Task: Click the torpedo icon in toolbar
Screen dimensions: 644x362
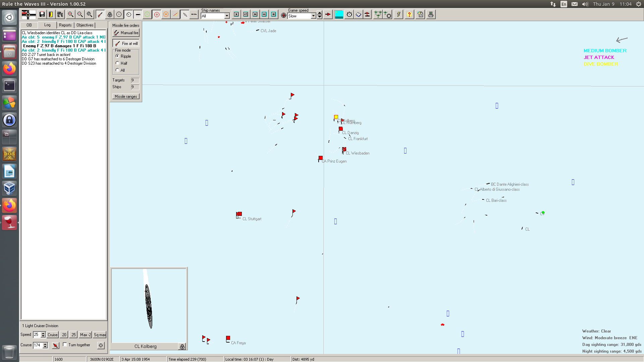Action: [x=138, y=14]
